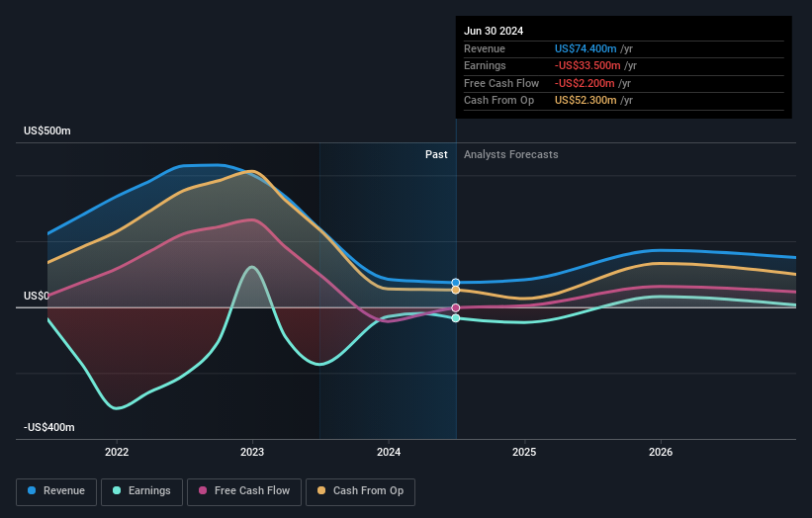Click the -US$400m y-axis label
The height and width of the screenshot is (518, 812).
coord(49,427)
